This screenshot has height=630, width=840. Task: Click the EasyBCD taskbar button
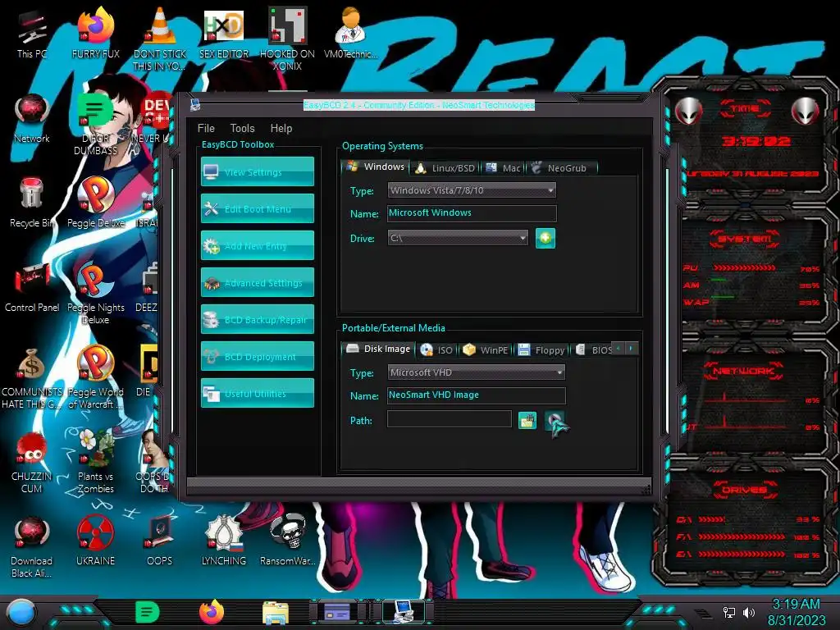click(x=403, y=612)
